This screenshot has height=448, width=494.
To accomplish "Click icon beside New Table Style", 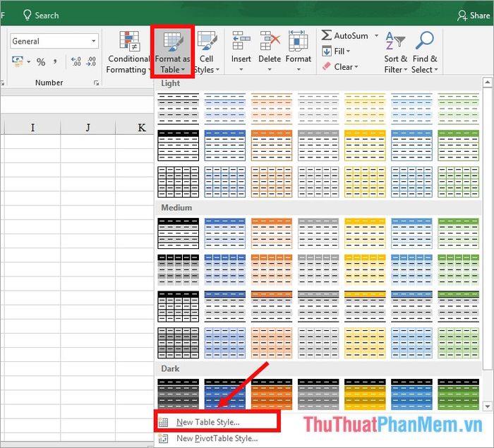I will (x=163, y=422).
